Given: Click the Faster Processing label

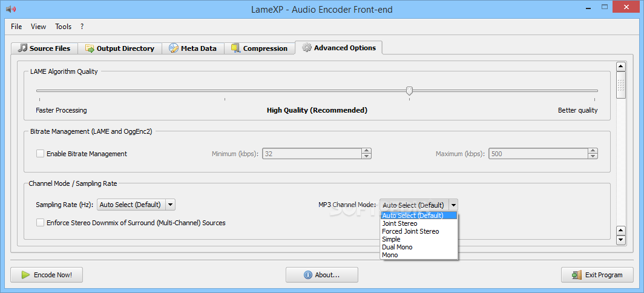Looking at the screenshot, I should (x=61, y=110).
